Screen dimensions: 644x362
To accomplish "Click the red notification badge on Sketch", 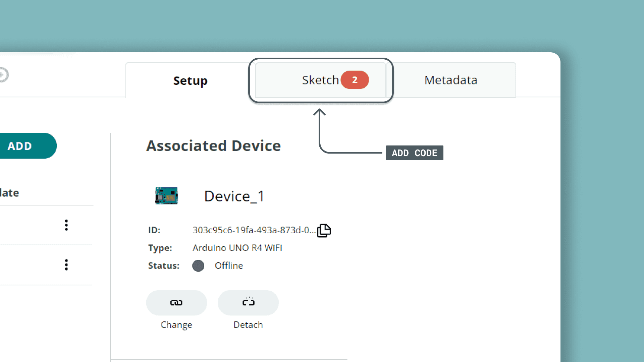I will pos(355,80).
